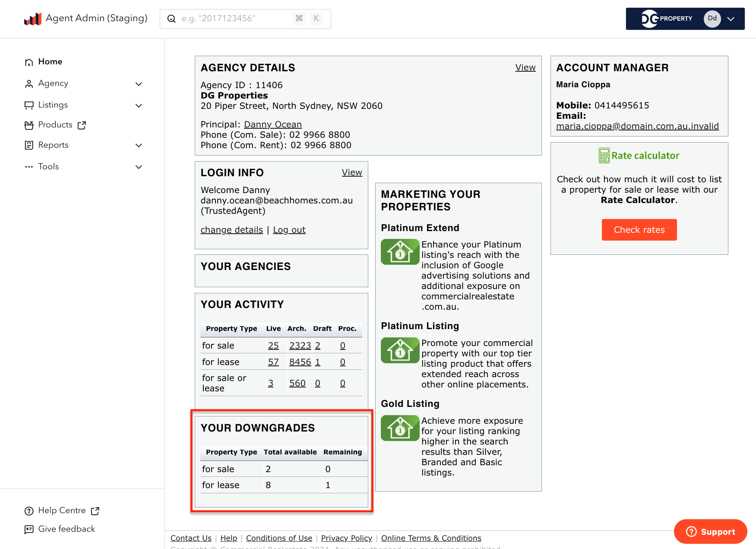Open the DG Property account dropdown
The height and width of the screenshot is (549, 756).
(x=731, y=19)
